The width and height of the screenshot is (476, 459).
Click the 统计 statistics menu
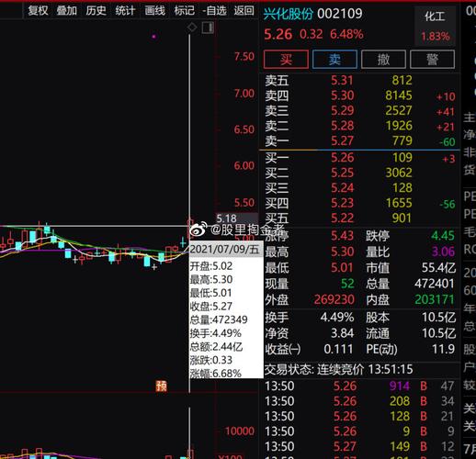click(x=125, y=11)
